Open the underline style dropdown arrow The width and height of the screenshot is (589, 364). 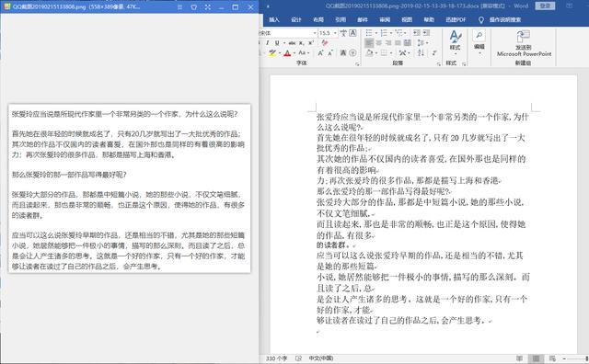(x=284, y=43)
